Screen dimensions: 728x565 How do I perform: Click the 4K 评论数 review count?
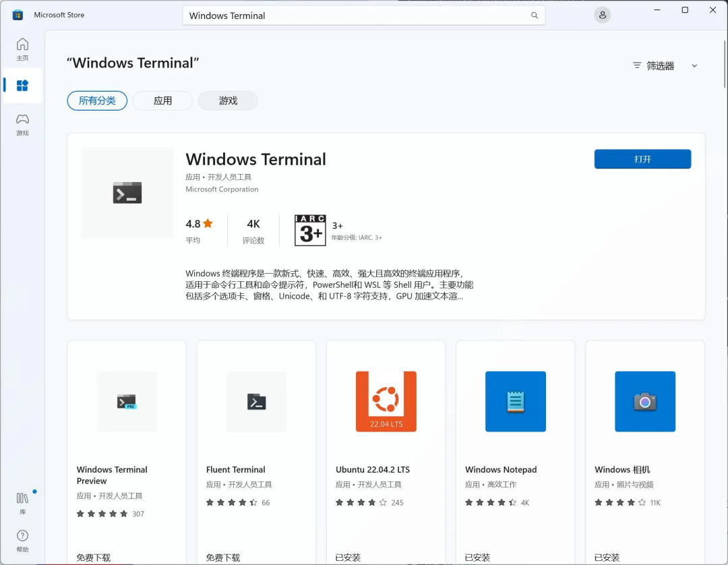[x=253, y=231]
